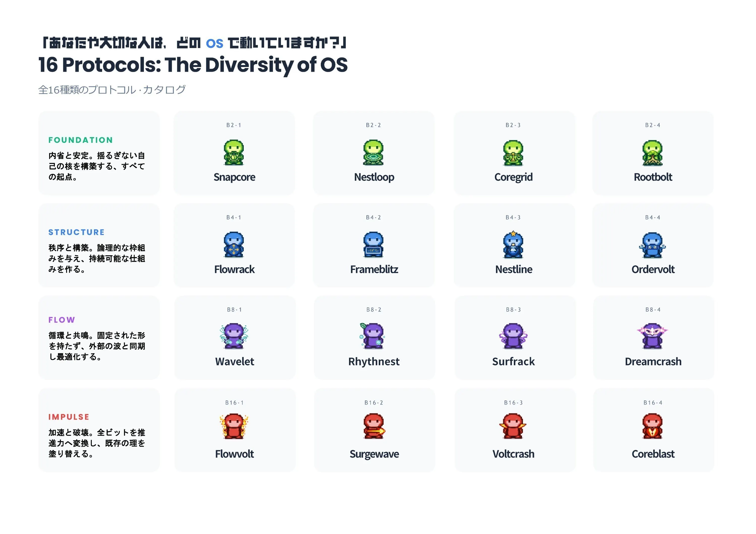The image size is (756, 534).
Task: Click the Voltcrash name label
Action: pos(513,454)
